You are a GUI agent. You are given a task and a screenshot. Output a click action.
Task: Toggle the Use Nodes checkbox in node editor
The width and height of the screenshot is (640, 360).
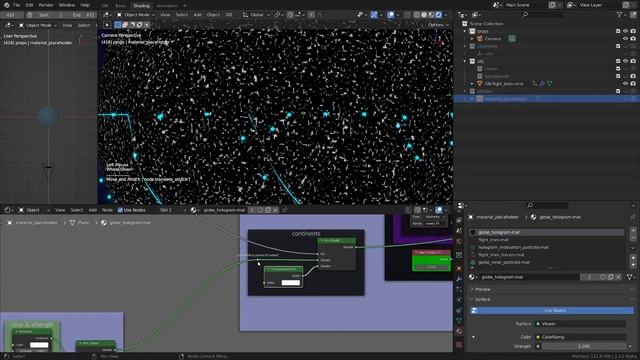pos(120,210)
